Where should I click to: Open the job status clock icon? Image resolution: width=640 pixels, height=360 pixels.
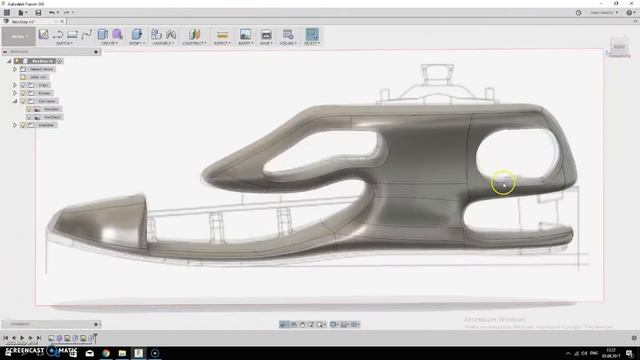578,13
